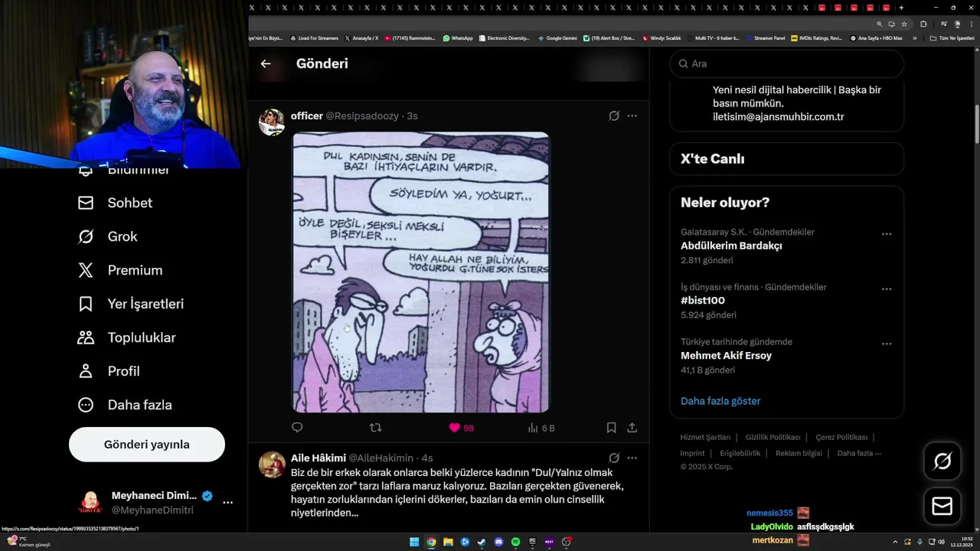The height and width of the screenshot is (551, 980).
Task: Click the Ara search field
Action: pos(787,64)
